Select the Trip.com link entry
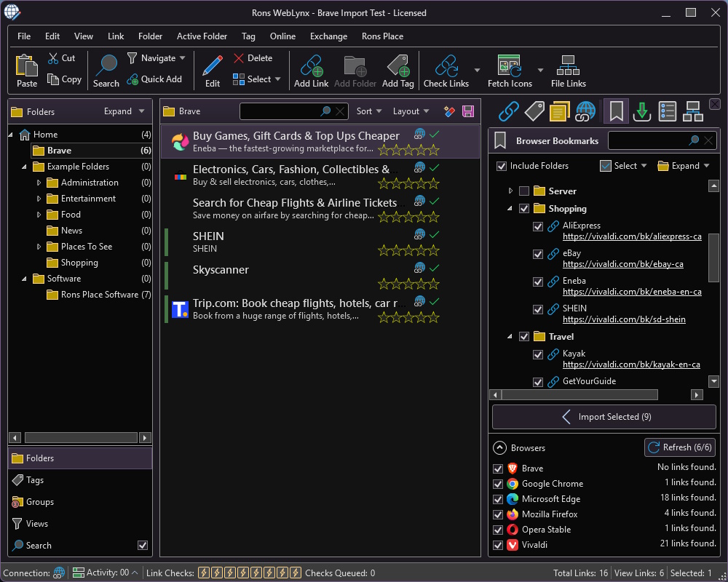 pos(320,309)
